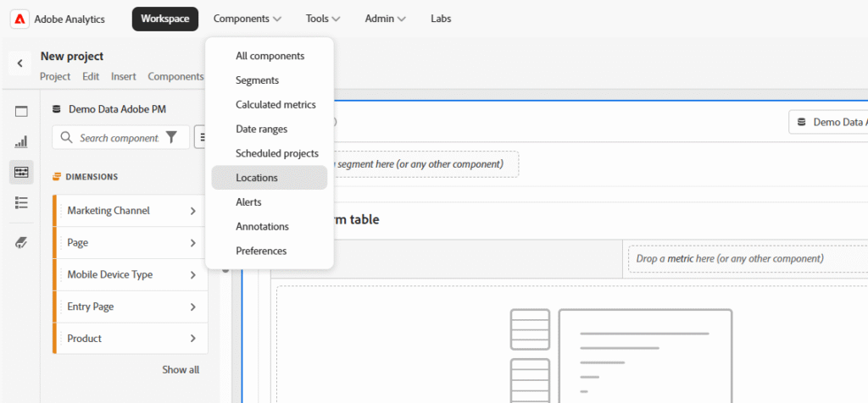Open the project Components menu under New project
Viewport: 868px width, 403px height.
175,76
